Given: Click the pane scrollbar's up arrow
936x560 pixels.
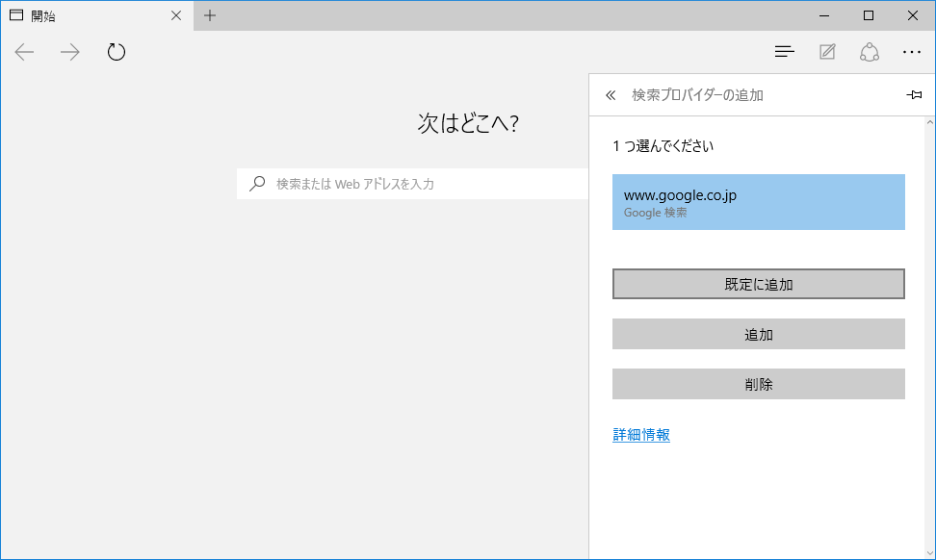Looking at the screenshot, I should [x=930, y=123].
